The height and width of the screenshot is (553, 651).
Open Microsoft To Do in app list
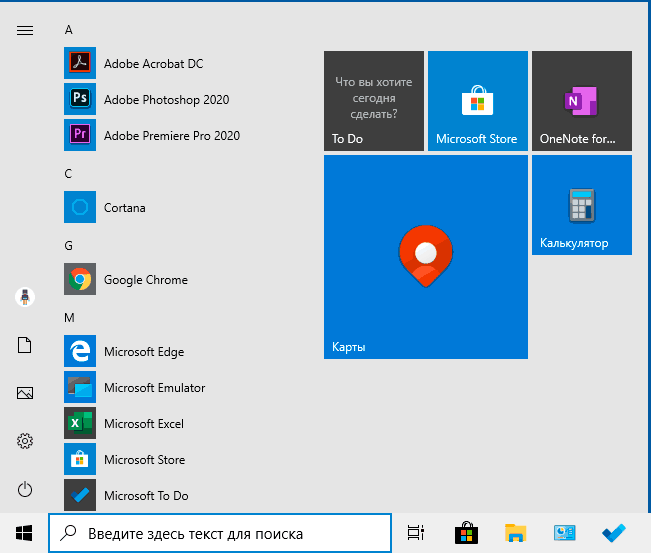point(146,496)
